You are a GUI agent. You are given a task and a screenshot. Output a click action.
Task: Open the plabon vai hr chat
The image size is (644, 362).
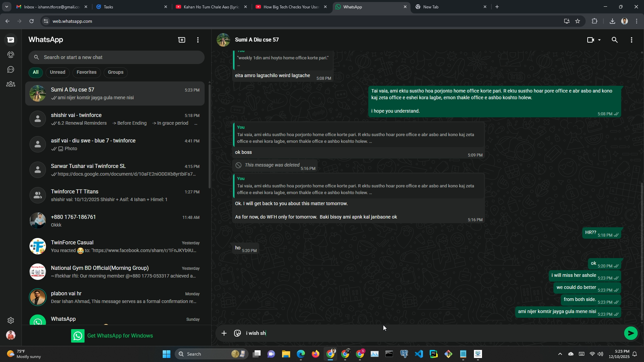tap(114, 297)
